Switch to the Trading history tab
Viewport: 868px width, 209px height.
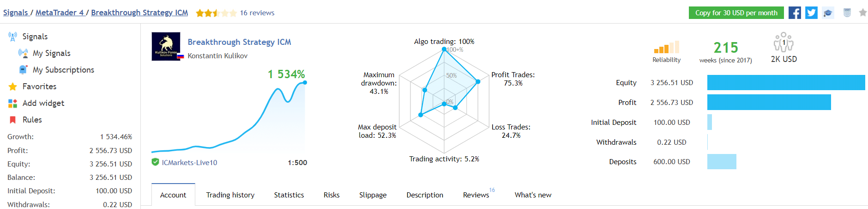pos(230,195)
